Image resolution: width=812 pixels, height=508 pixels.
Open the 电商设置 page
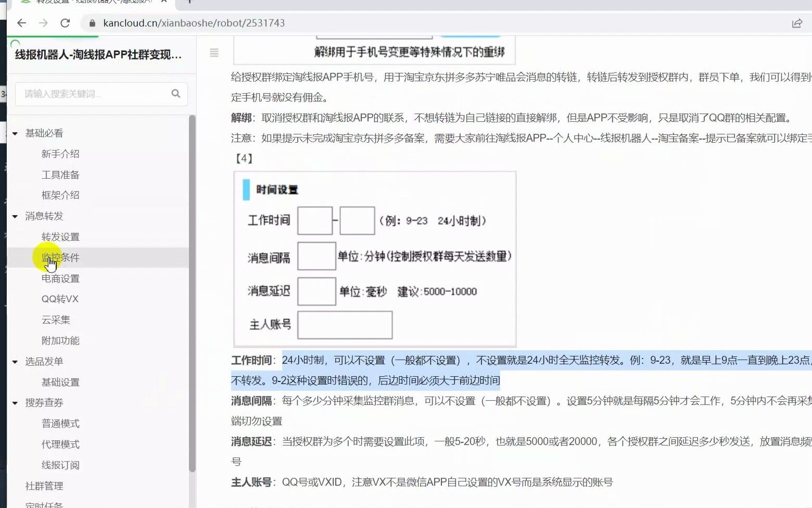point(60,278)
